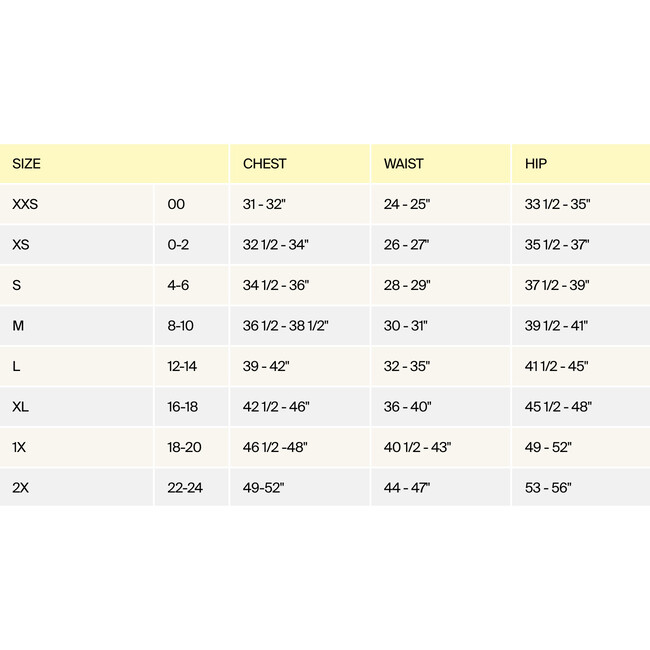650x650 pixels.
Task: Click the chest measurement 31 - 32" cell
Action: (265, 204)
